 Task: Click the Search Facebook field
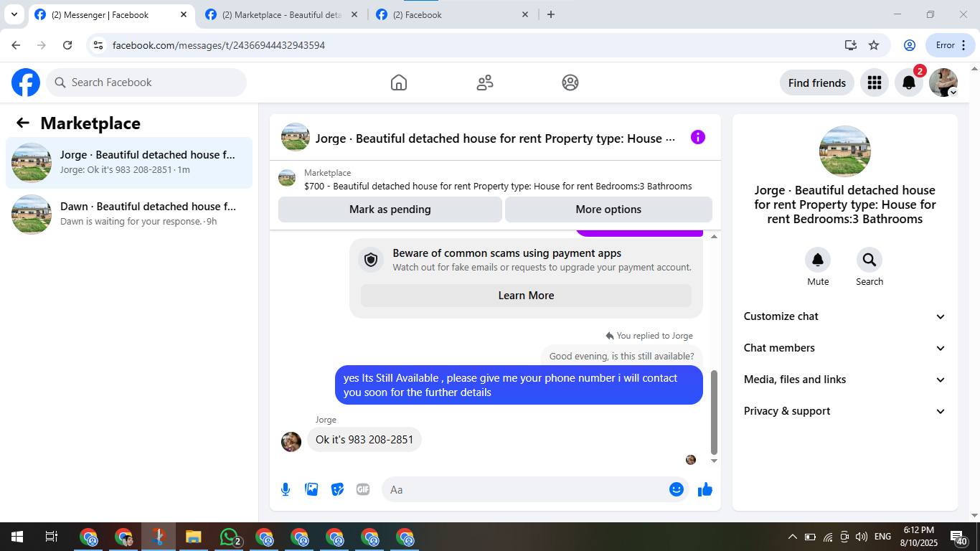coord(146,83)
